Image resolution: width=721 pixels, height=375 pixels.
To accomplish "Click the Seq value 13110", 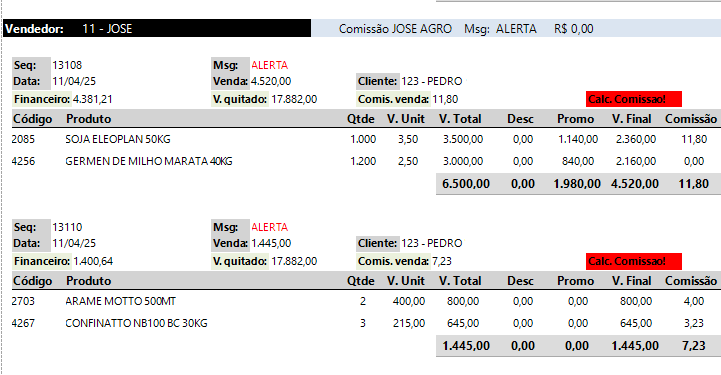I will (67, 227).
